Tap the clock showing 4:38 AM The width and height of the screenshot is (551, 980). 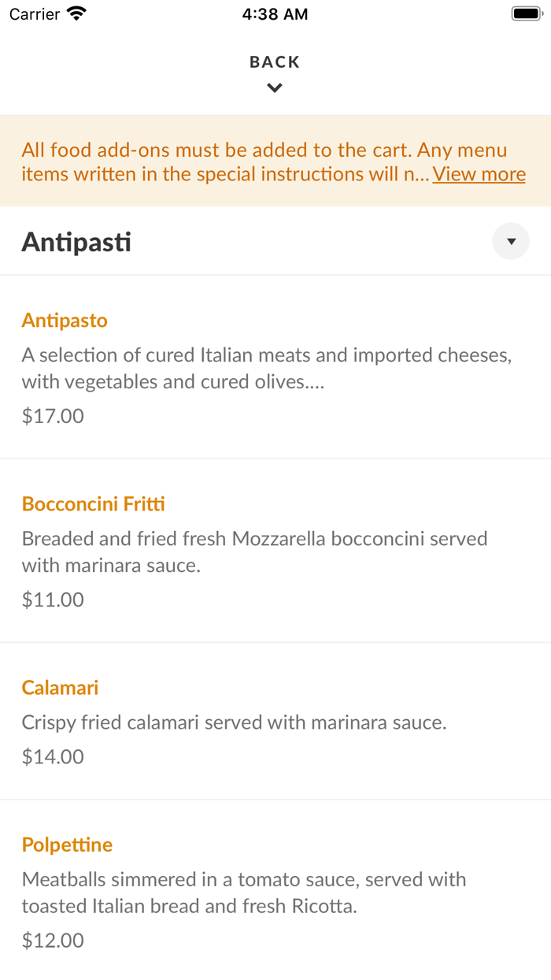[275, 13]
